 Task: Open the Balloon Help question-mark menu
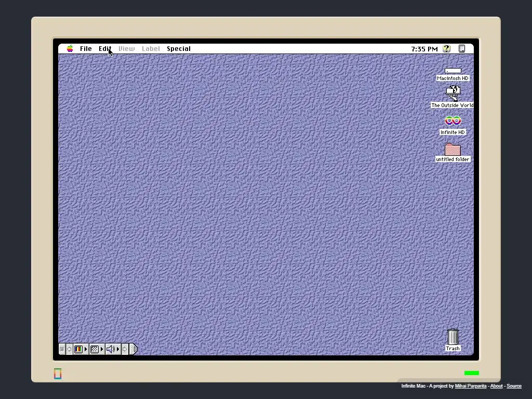446,48
